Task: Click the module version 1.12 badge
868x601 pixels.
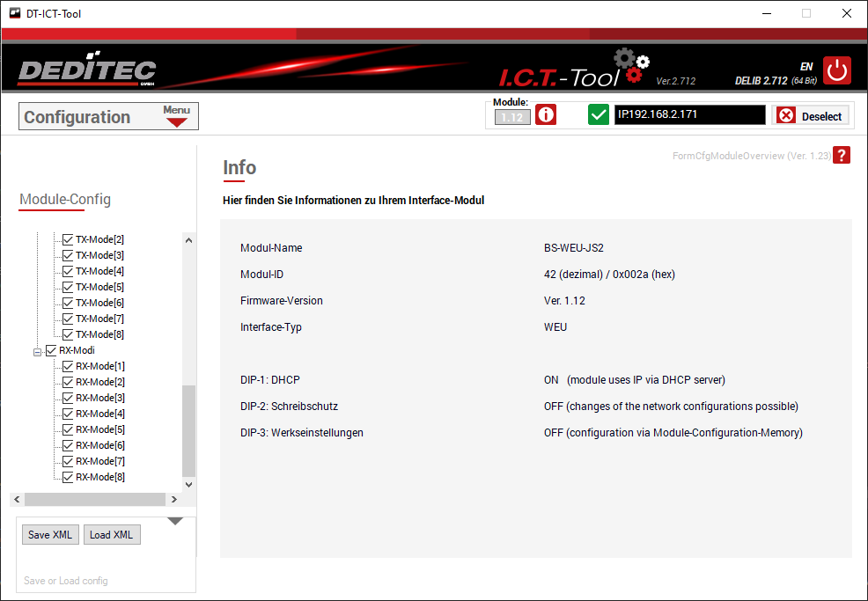Action: point(512,117)
